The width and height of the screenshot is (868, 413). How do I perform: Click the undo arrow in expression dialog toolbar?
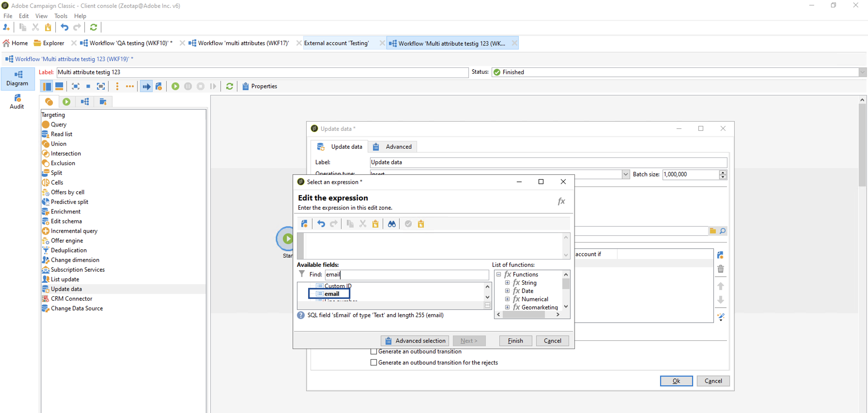[x=321, y=224]
